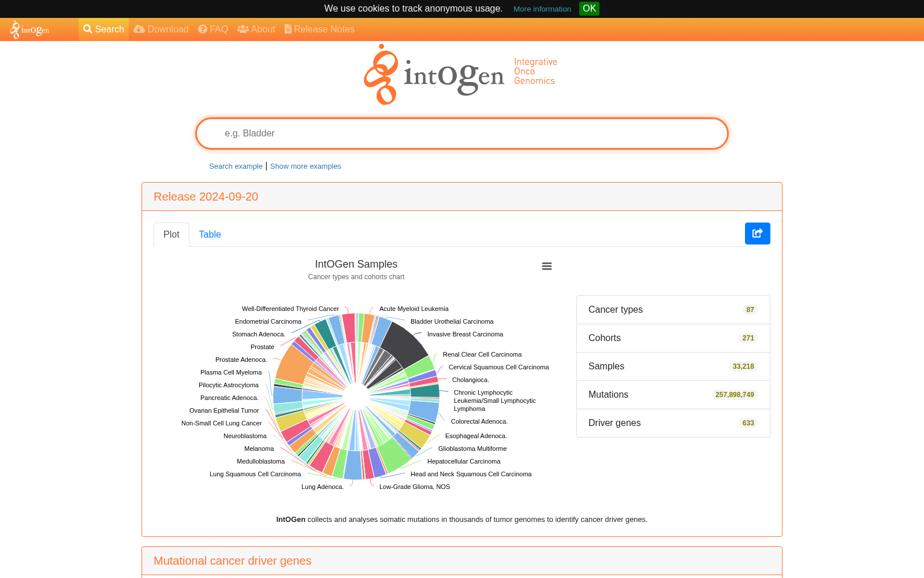Screen dimensions: 924x578
Task: Click the 271 cohorts badge
Action: pos(748,338)
